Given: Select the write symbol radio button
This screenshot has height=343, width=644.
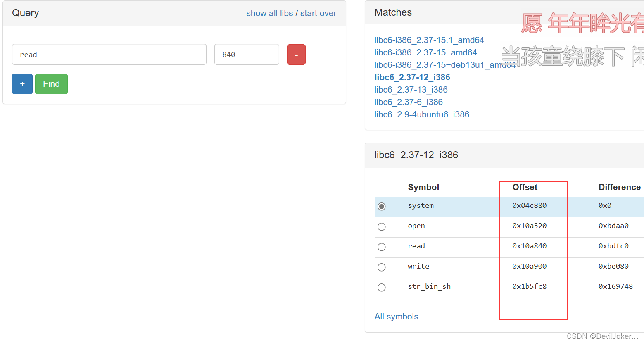Looking at the screenshot, I should 381,267.
